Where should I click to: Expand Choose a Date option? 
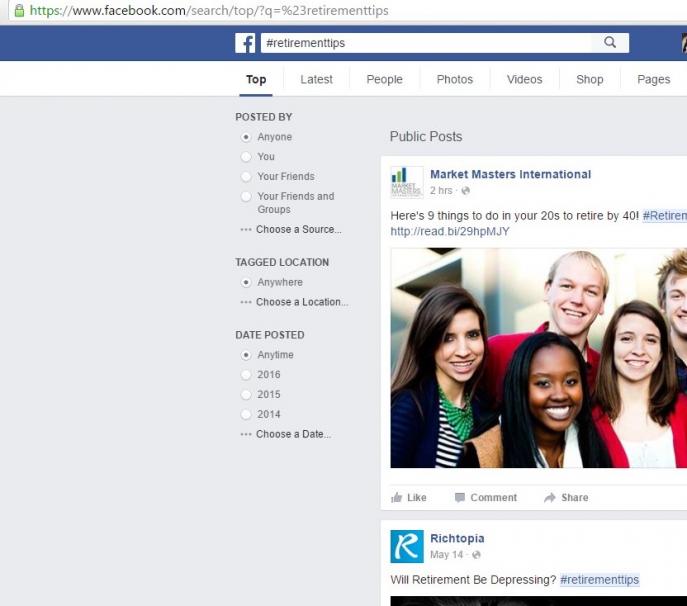pos(286,434)
